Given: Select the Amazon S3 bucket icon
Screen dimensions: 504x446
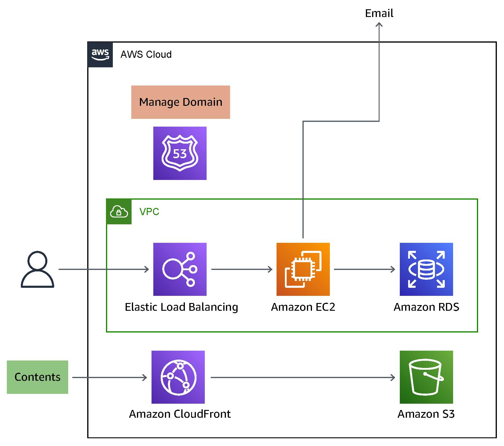Looking at the screenshot, I should 426,377.
